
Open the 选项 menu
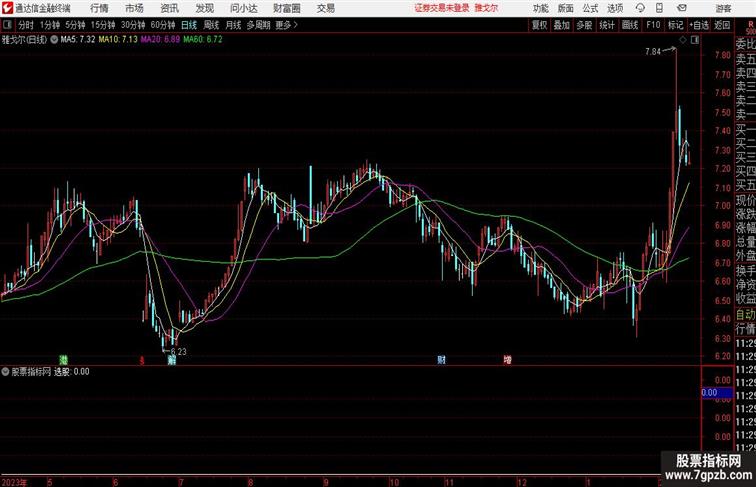pos(615,8)
